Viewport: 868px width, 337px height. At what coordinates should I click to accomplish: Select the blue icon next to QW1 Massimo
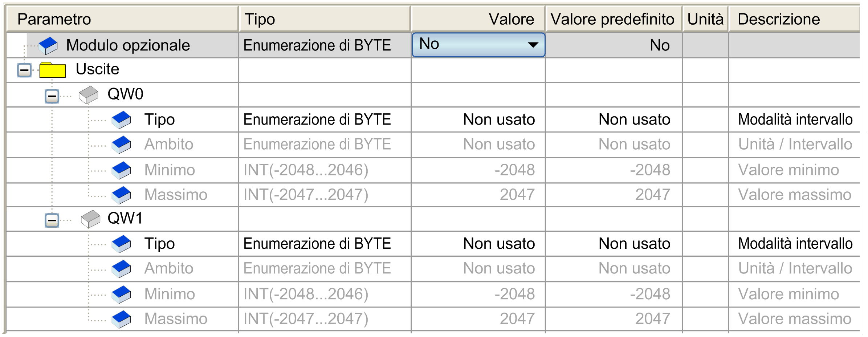(121, 319)
